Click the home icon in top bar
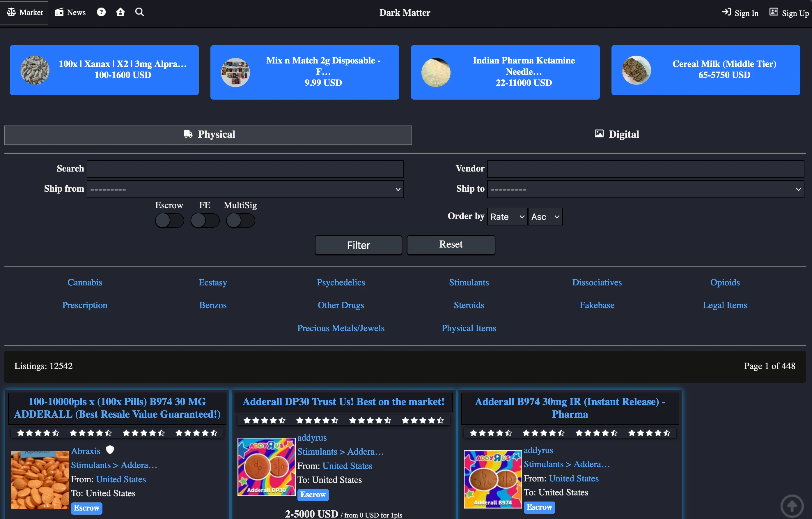Image resolution: width=812 pixels, height=519 pixels. (x=120, y=12)
